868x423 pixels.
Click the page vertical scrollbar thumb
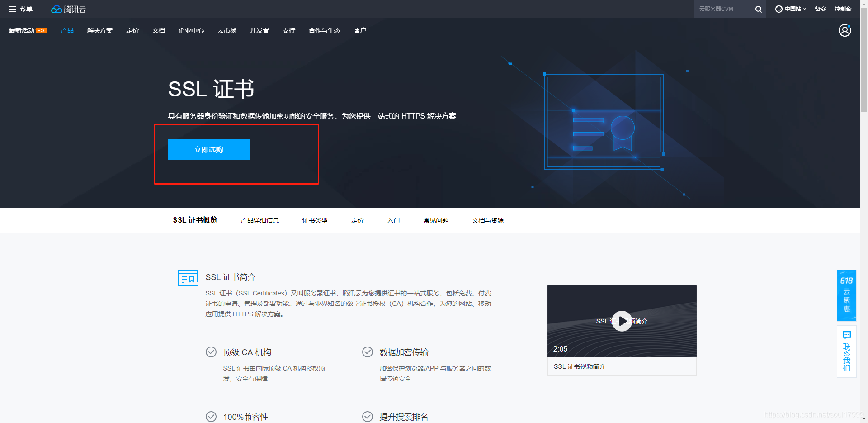(x=864, y=59)
